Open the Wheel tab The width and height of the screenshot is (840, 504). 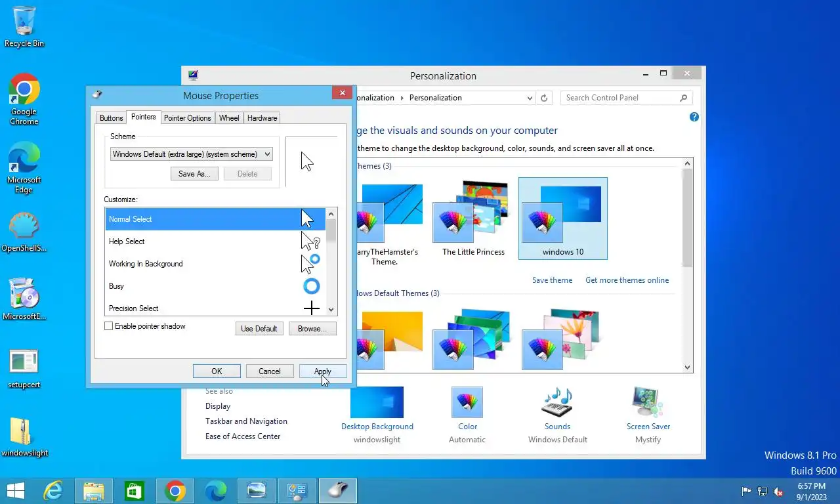pyautogui.click(x=229, y=118)
